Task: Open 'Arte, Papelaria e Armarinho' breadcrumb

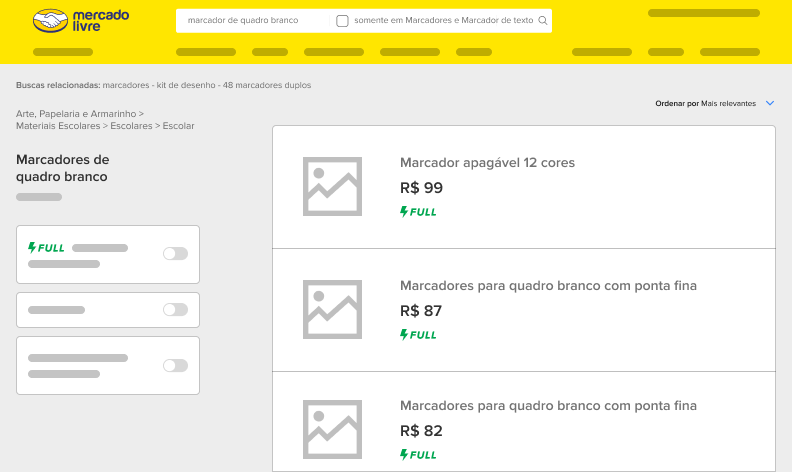Action: click(76, 114)
